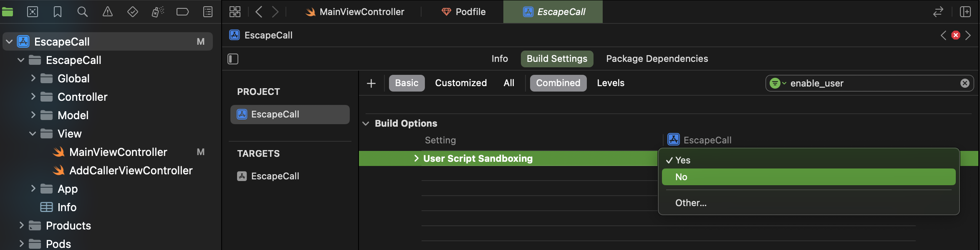The height and width of the screenshot is (250, 980).
Task: Show Customized build settings
Action: 461,83
